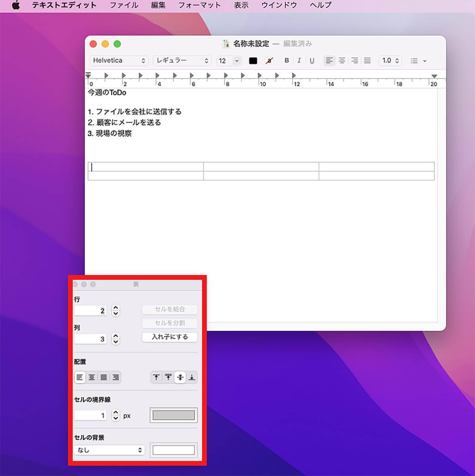This screenshot has height=476, width=475.
Task: Open text background color with red slash
Action: [x=269, y=61]
